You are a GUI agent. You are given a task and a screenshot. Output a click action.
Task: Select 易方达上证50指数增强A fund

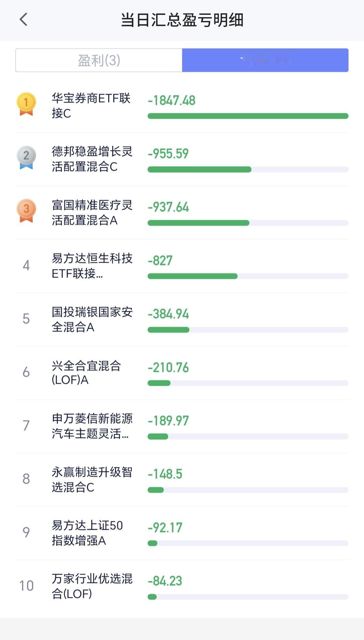(182, 533)
